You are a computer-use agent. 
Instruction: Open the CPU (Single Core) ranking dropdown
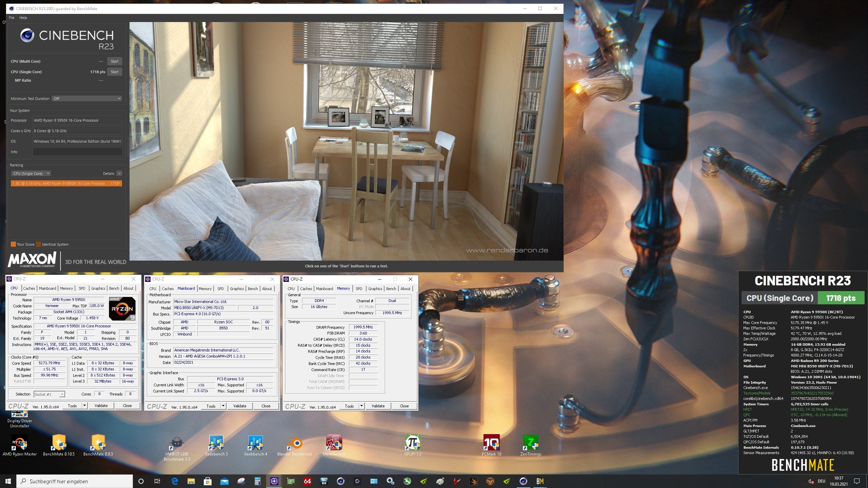[31, 174]
